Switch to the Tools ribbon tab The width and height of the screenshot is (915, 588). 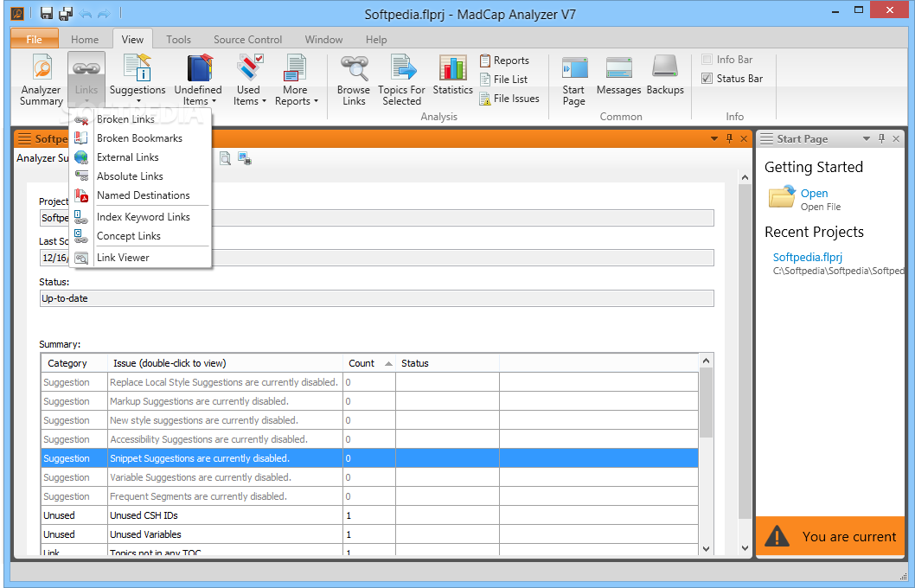pyautogui.click(x=178, y=40)
